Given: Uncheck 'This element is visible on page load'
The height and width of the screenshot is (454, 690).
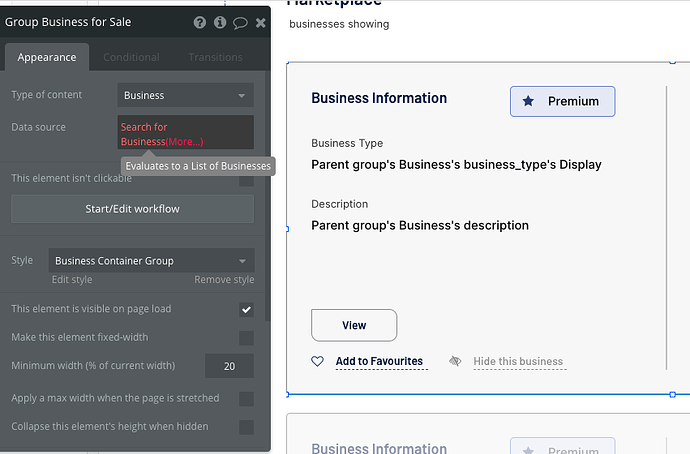Looking at the screenshot, I should click(246, 310).
